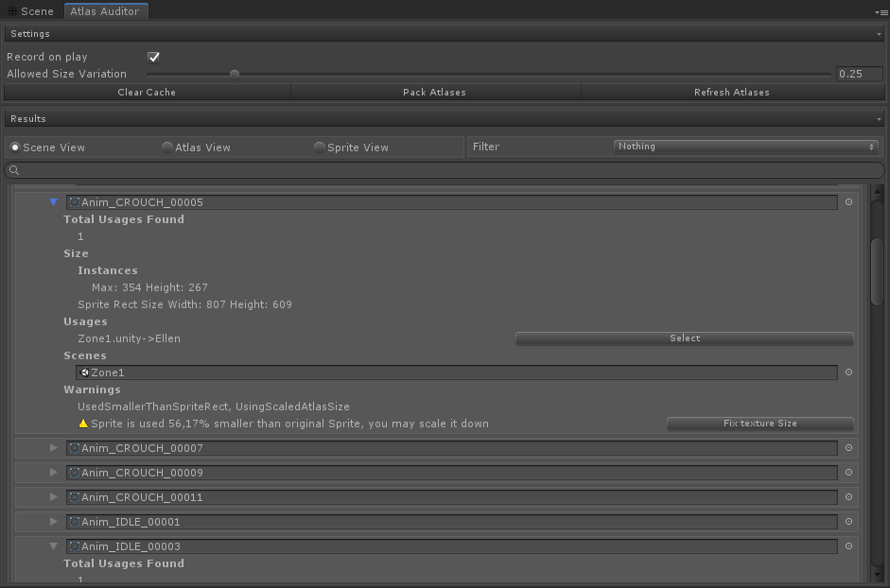Click object picker circle for Anim_CROUCH_00005
The image size is (890, 588).
point(848,202)
